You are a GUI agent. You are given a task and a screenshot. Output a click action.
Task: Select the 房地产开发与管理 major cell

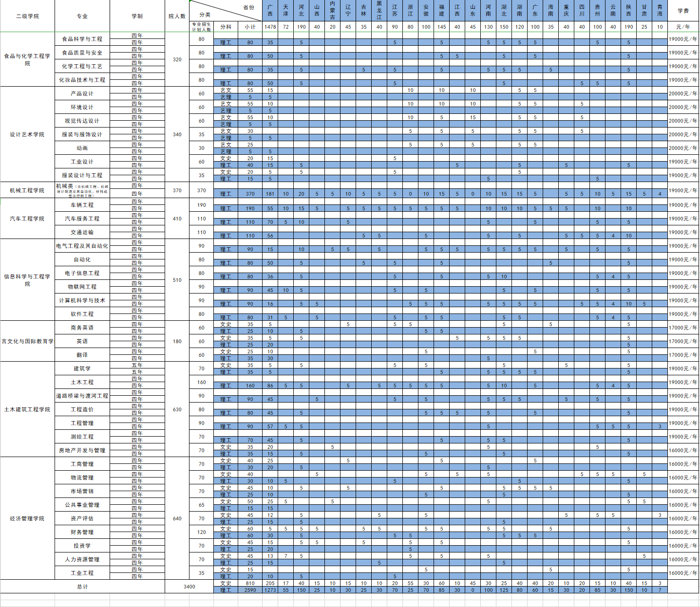82,450
